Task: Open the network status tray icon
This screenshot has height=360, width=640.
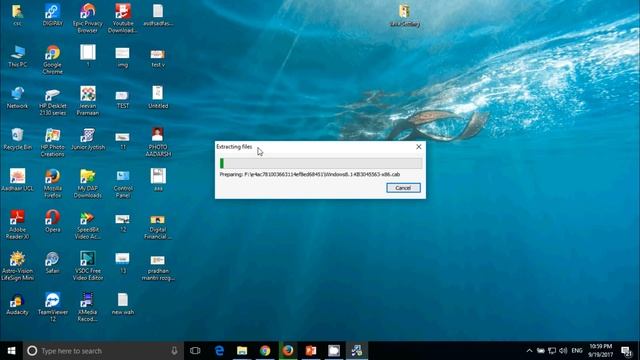Action: tap(552, 351)
